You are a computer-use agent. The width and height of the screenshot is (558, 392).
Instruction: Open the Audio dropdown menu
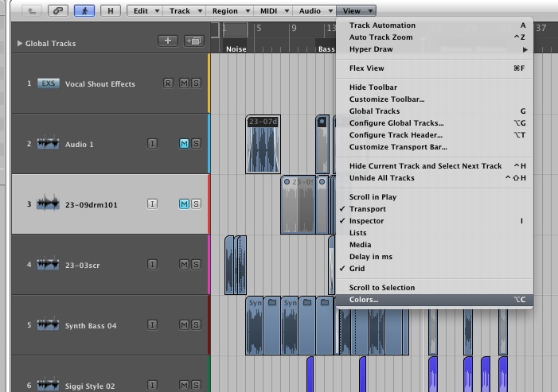click(314, 10)
